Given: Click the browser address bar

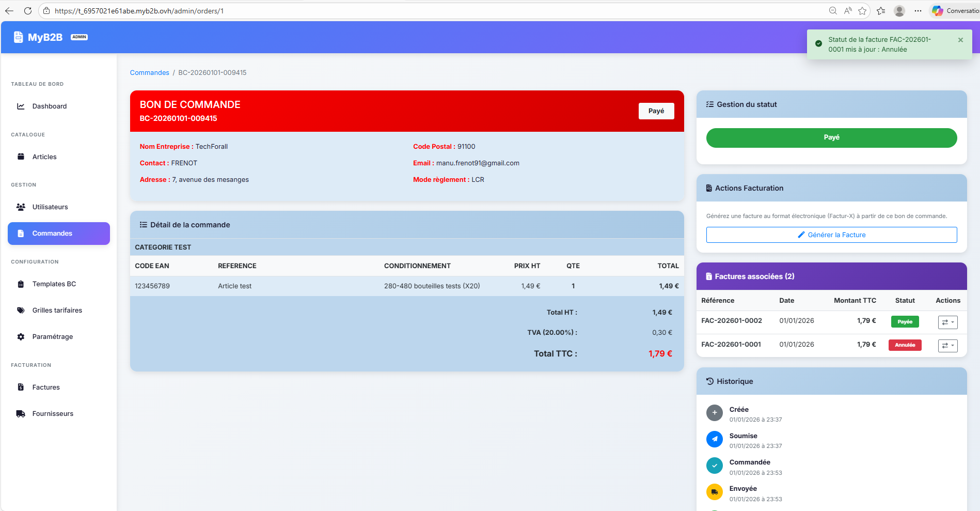Looking at the screenshot, I should 413,11.
